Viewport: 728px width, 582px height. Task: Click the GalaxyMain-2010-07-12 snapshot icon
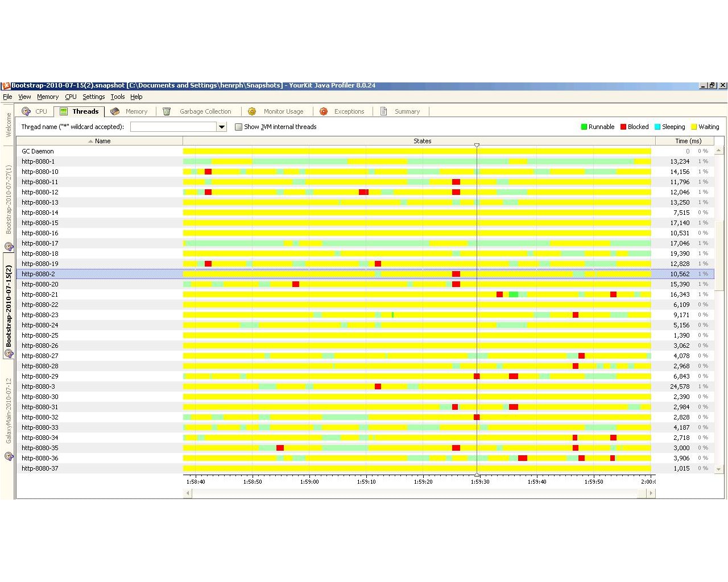[9, 456]
